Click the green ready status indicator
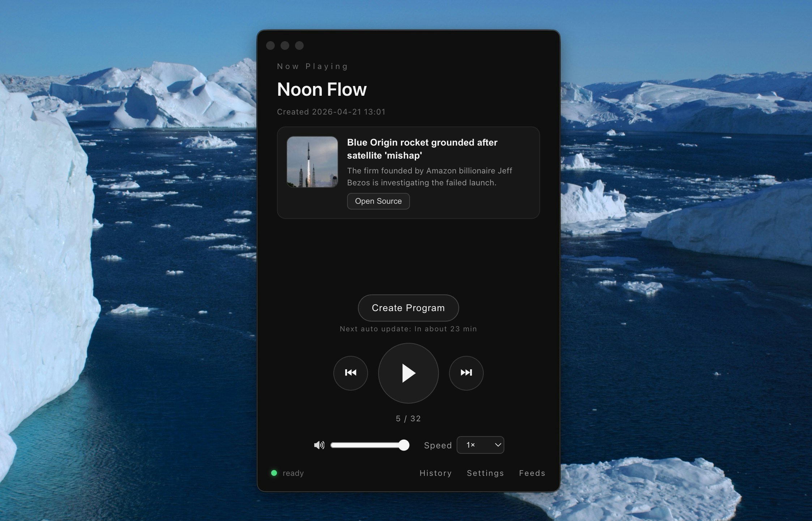This screenshot has height=521, width=812. pyautogui.click(x=274, y=473)
